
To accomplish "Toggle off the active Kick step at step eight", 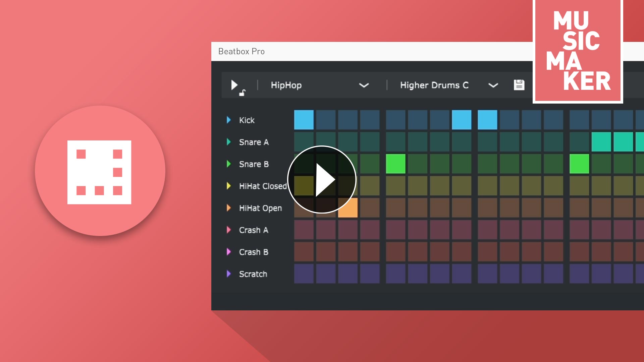I will coord(462,120).
